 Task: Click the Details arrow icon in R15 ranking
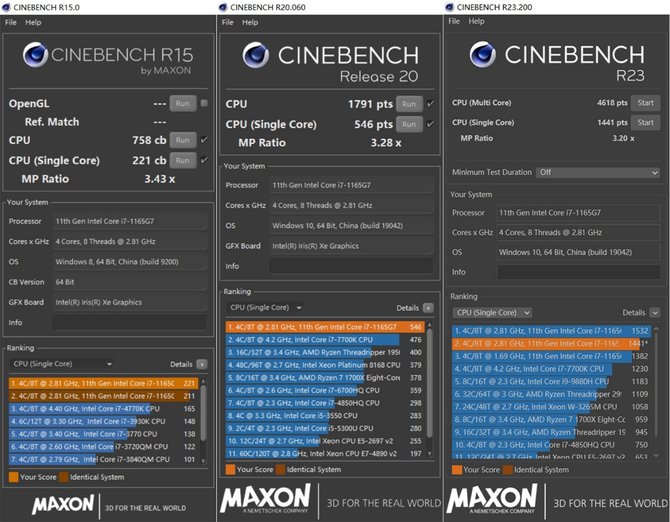pyautogui.click(x=202, y=364)
